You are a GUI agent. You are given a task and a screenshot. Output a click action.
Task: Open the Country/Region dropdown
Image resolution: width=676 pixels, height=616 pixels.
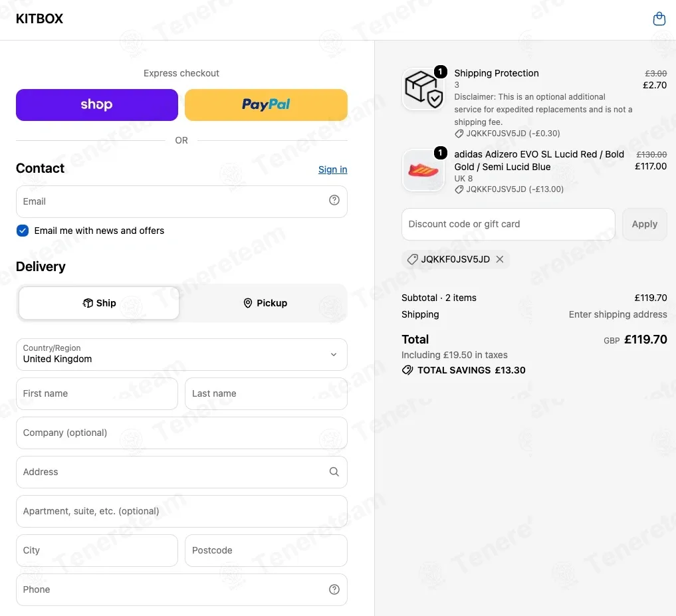[x=181, y=354]
